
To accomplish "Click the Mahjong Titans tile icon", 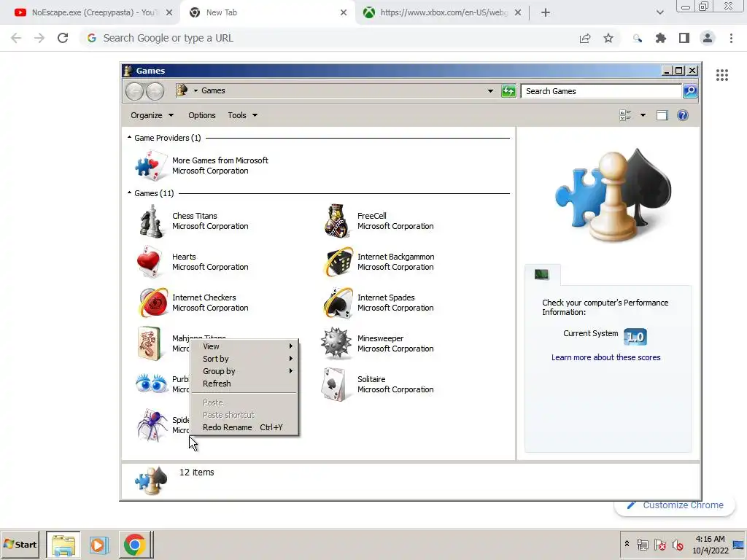I will click(x=149, y=343).
